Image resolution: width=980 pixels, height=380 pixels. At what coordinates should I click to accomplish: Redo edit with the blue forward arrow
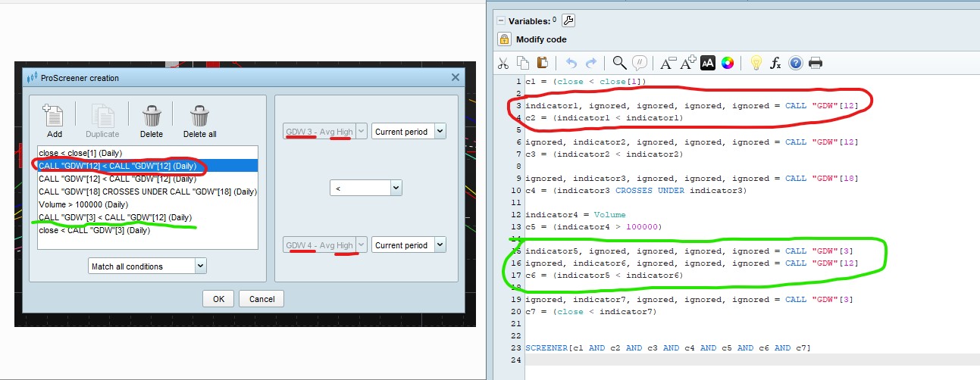[591, 63]
